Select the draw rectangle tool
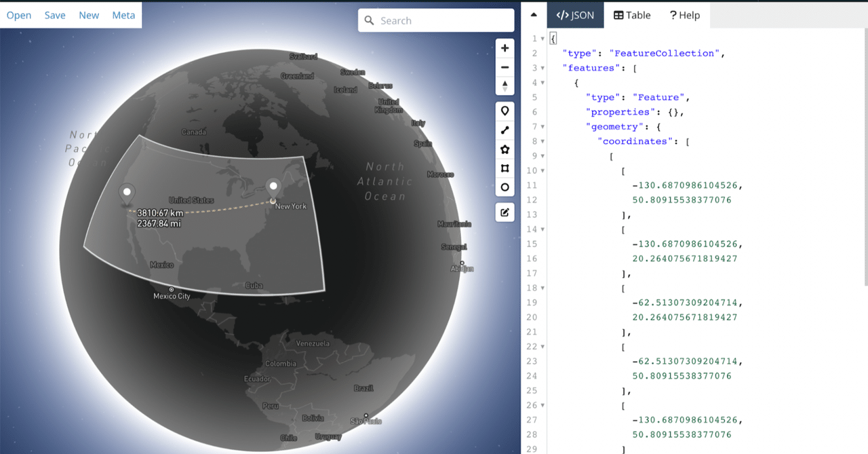The width and height of the screenshot is (868, 454). pos(505,168)
